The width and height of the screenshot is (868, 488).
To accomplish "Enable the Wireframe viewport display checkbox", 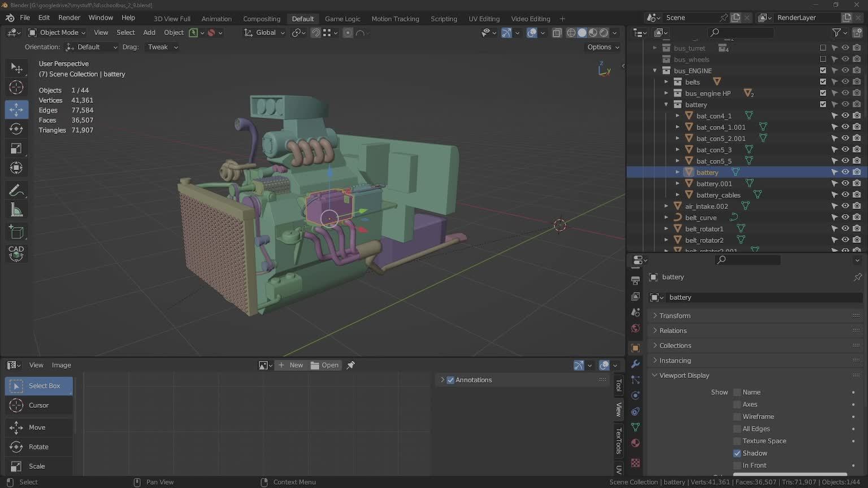I will click(737, 417).
